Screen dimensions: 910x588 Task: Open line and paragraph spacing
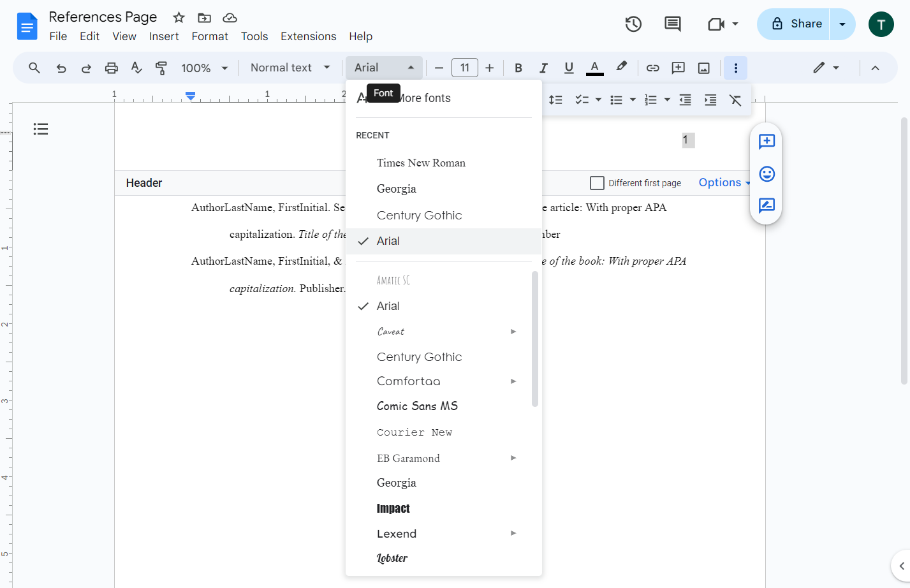tap(555, 100)
